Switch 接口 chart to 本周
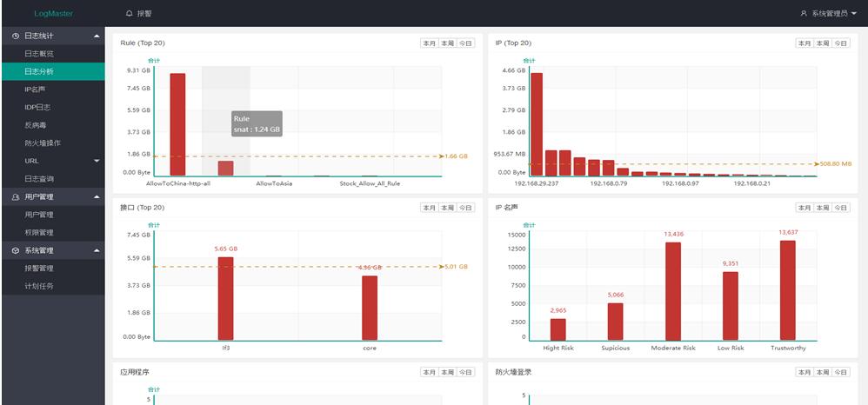The image size is (868, 405). [447, 208]
